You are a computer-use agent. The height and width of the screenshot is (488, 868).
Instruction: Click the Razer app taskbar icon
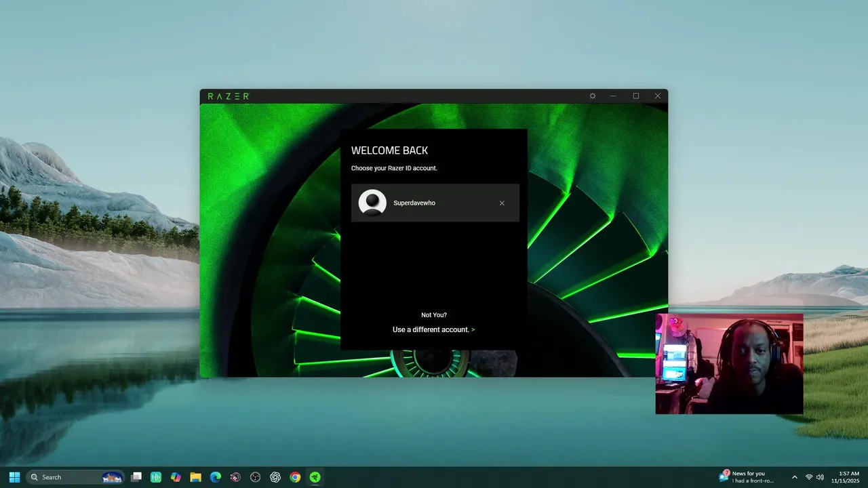(x=315, y=477)
